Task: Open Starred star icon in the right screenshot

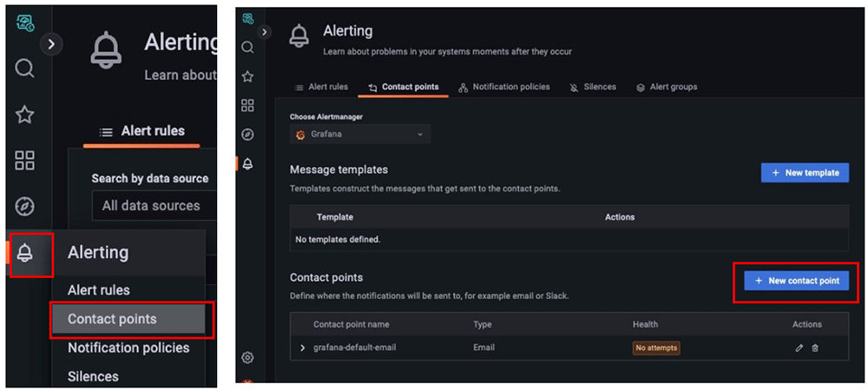Action: (x=248, y=76)
